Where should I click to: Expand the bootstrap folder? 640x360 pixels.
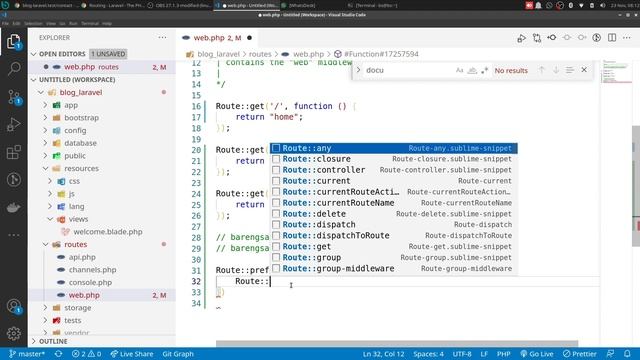point(45,118)
